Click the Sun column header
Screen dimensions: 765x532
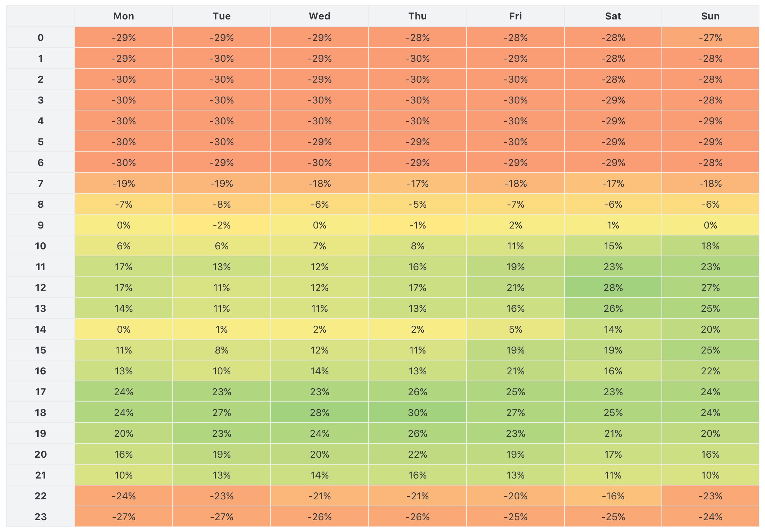pos(710,16)
